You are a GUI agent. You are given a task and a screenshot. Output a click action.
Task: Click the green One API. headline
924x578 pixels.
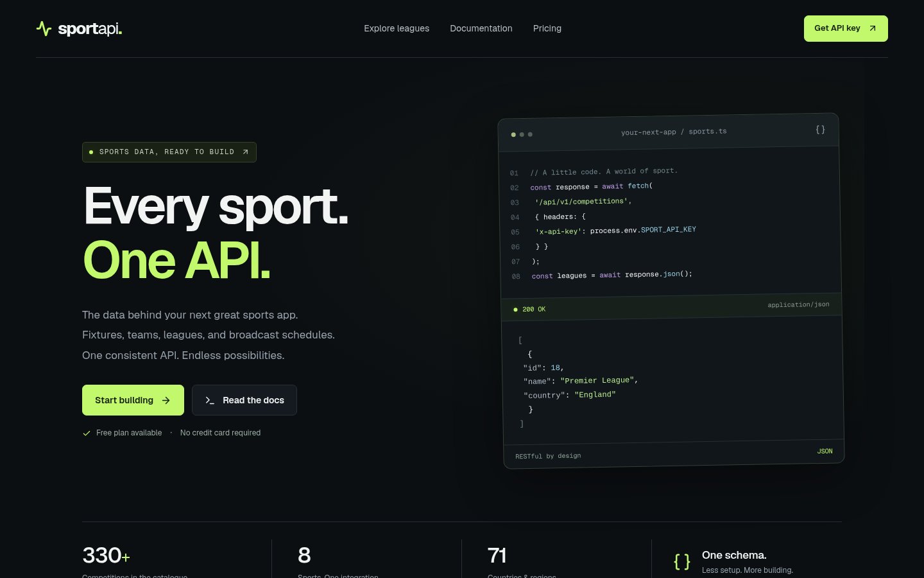tap(176, 261)
